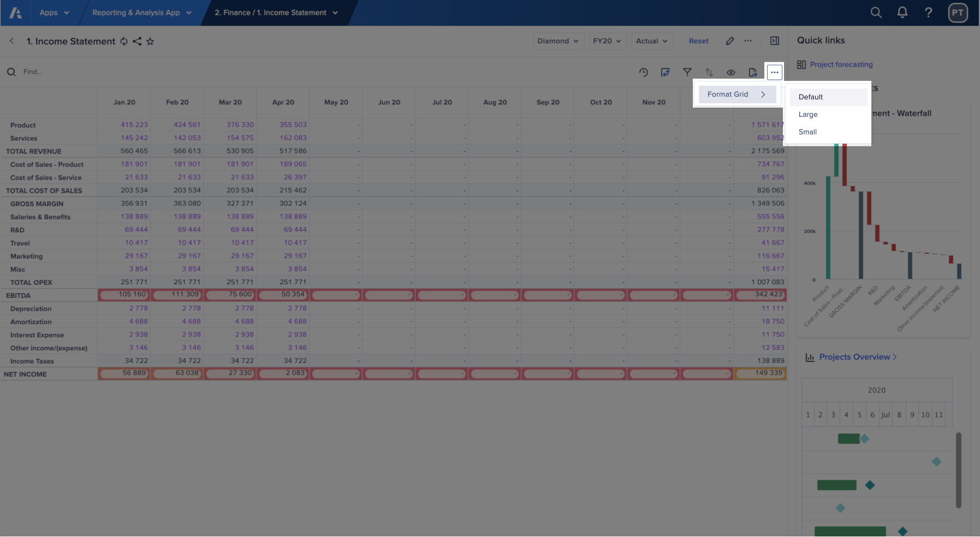Star the Income Statement as favorite
Image resolution: width=980 pixels, height=537 pixels.
pyautogui.click(x=150, y=41)
